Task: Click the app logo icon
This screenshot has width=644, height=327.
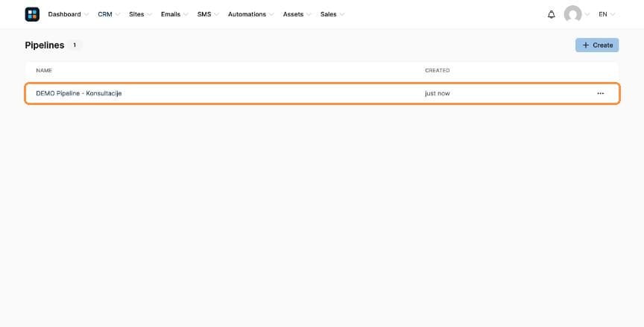Action: point(32,14)
